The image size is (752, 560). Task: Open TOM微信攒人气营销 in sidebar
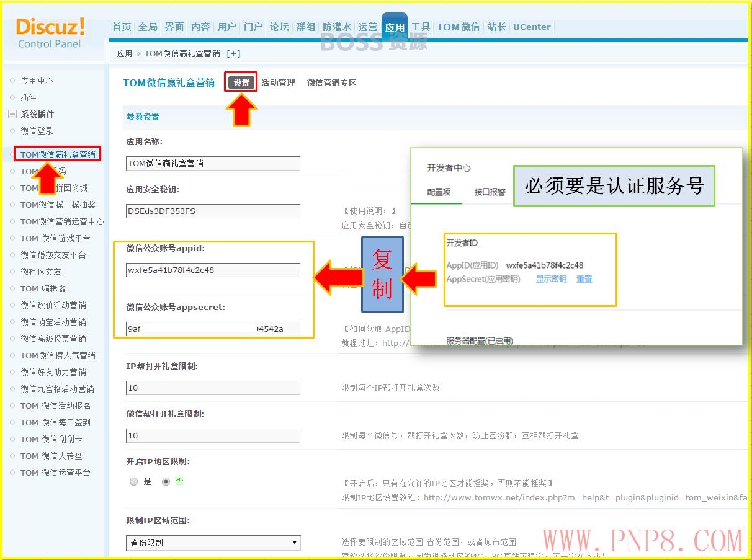58,355
